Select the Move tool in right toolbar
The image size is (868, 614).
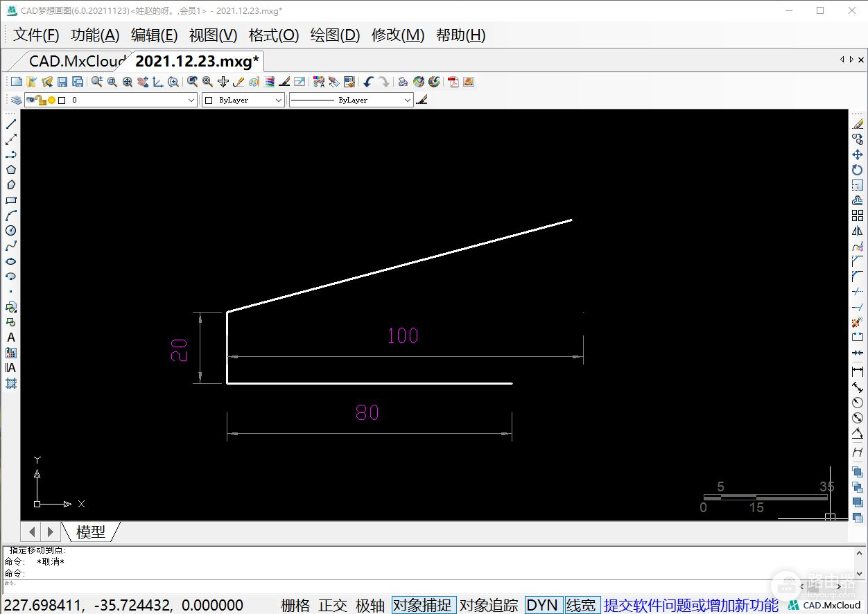click(858, 155)
